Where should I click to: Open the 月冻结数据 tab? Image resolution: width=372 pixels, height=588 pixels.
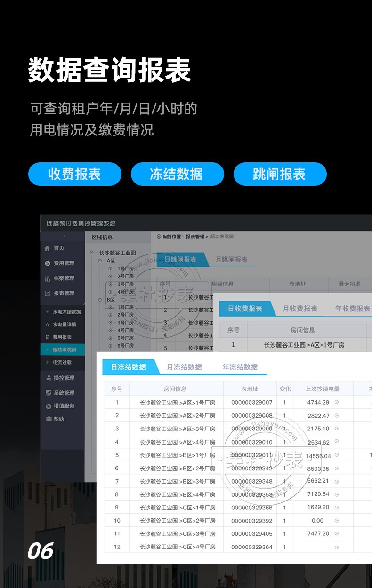(184, 367)
